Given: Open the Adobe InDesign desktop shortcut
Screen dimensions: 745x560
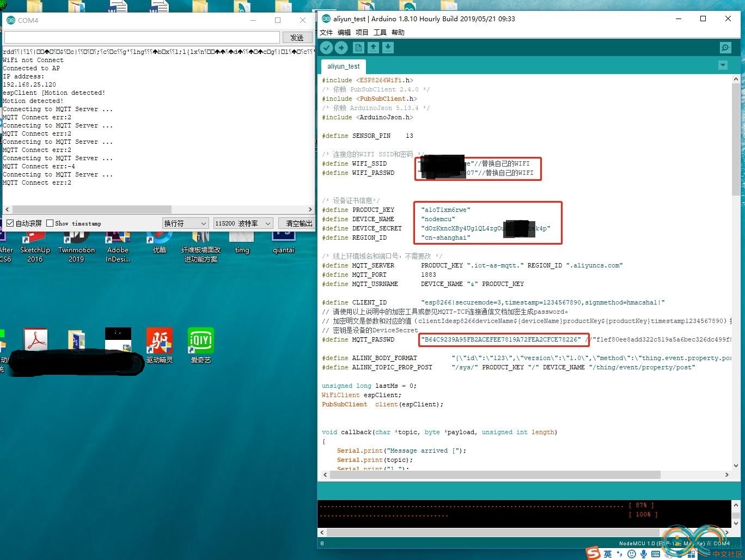Looking at the screenshot, I should point(118,245).
